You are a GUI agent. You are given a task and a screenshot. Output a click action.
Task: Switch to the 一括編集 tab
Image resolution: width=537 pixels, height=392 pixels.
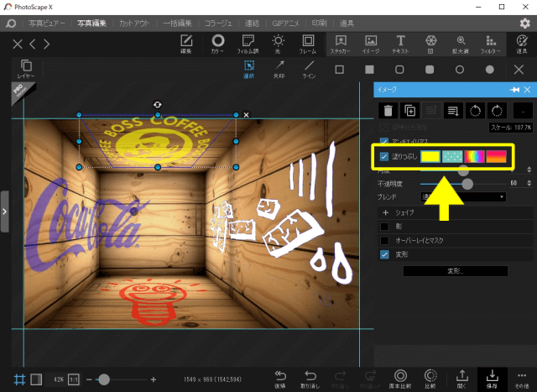click(177, 24)
